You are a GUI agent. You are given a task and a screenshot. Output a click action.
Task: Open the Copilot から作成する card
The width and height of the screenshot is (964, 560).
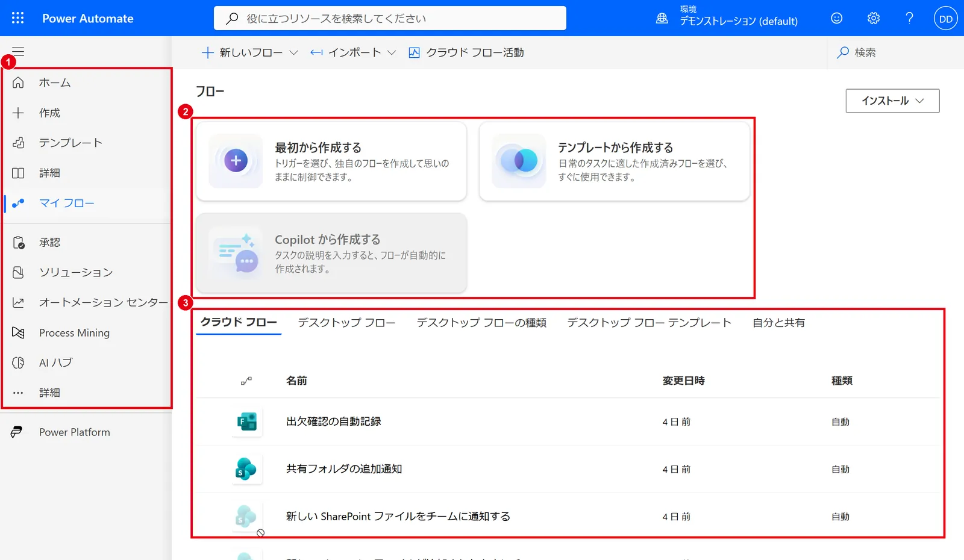331,253
